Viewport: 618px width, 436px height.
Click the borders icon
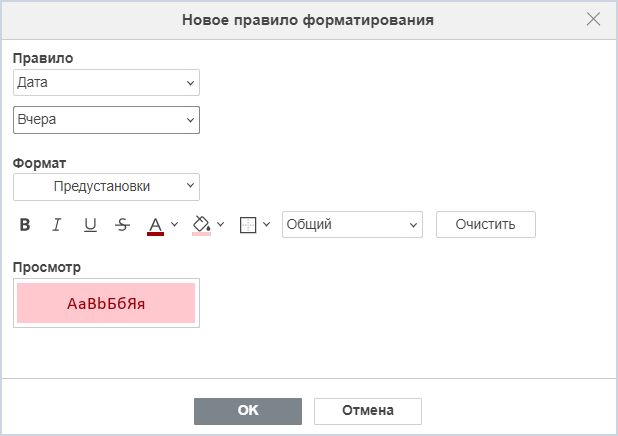pyautogui.click(x=248, y=225)
